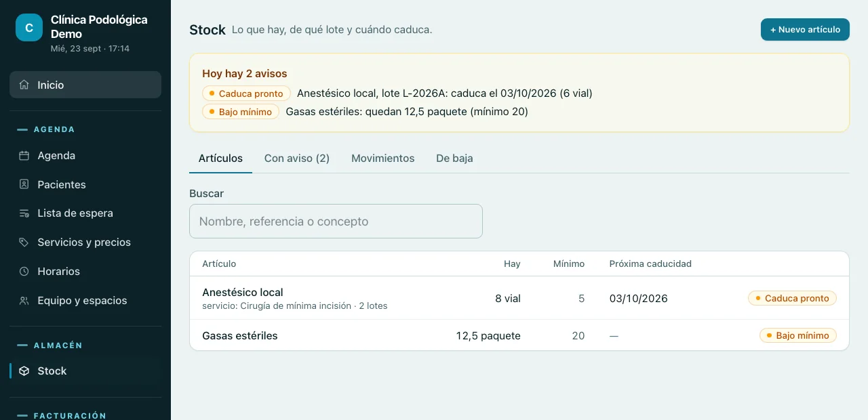Click the date Mié, 23 sept · 17:14
This screenshot has height=420, width=868.
[x=90, y=49]
